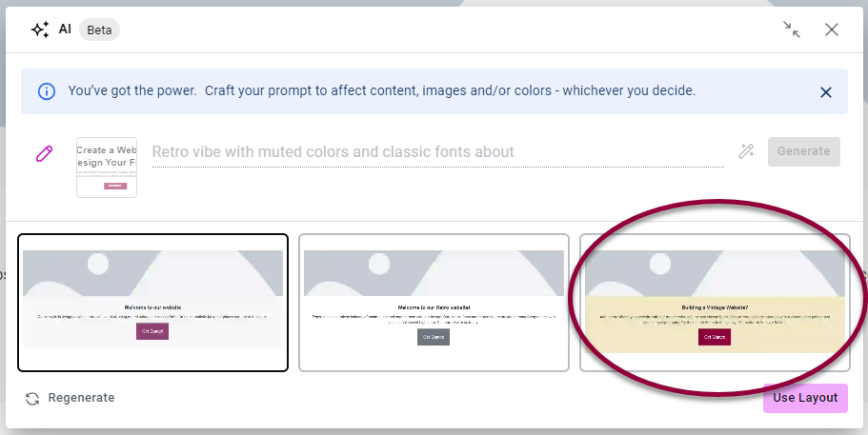Click the blue info circle icon

coord(47,91)
